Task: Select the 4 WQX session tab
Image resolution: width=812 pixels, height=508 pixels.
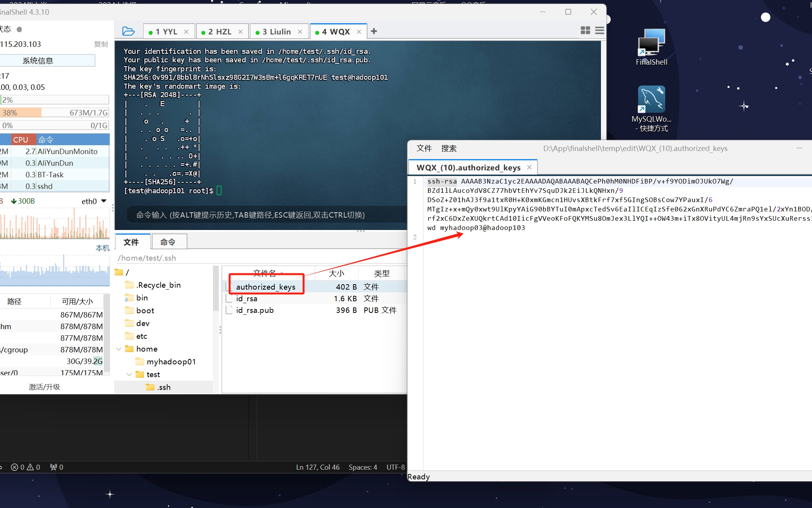Action: click(x=336, y=32)
